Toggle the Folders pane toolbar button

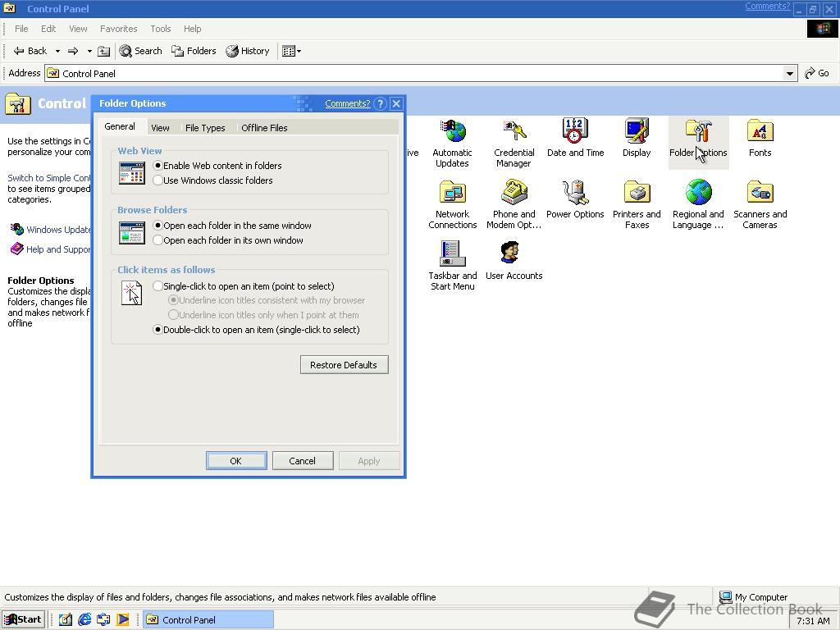point(194,51)
